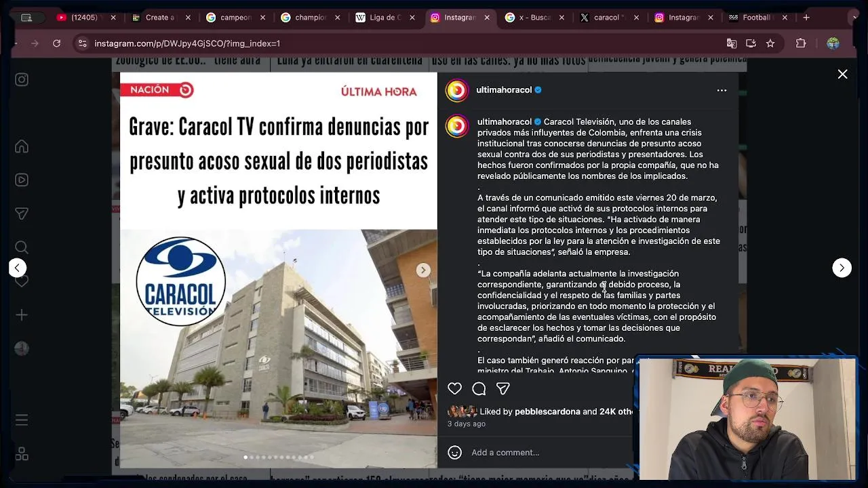Open the emoji picker in the comment box

click(455, 452)
